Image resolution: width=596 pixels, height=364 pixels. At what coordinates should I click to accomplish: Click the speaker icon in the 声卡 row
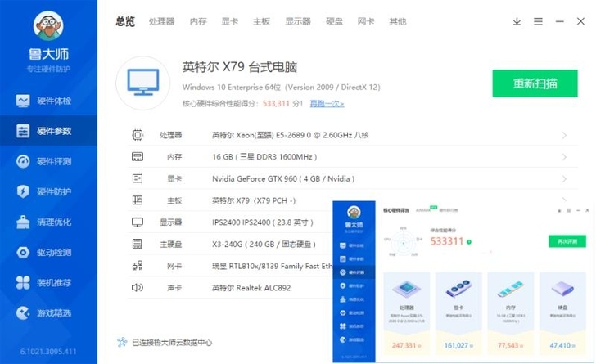[x=138, y=288]
